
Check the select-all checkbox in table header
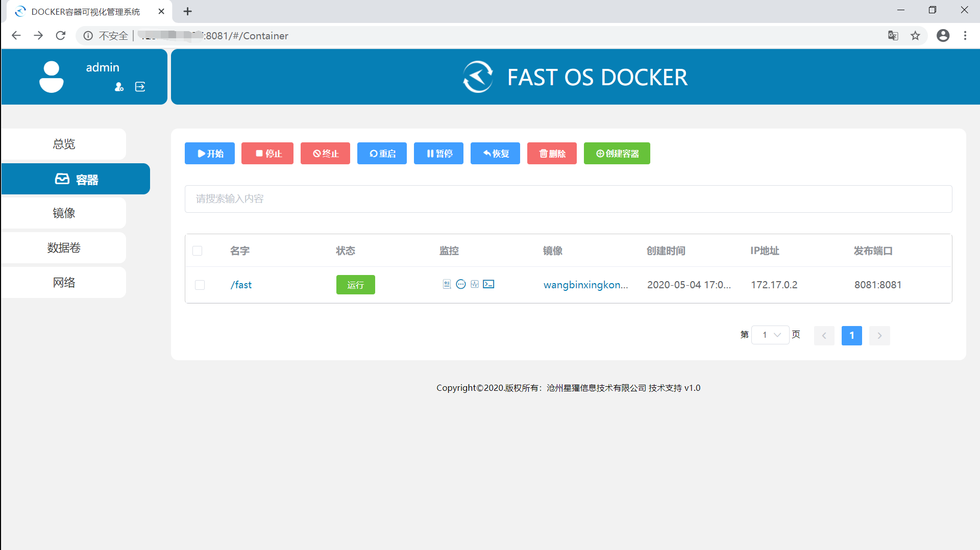tap(198, 251)
